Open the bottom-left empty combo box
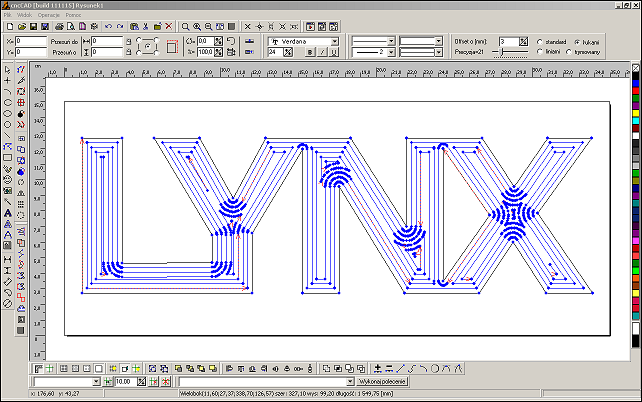 coord(96,382)
